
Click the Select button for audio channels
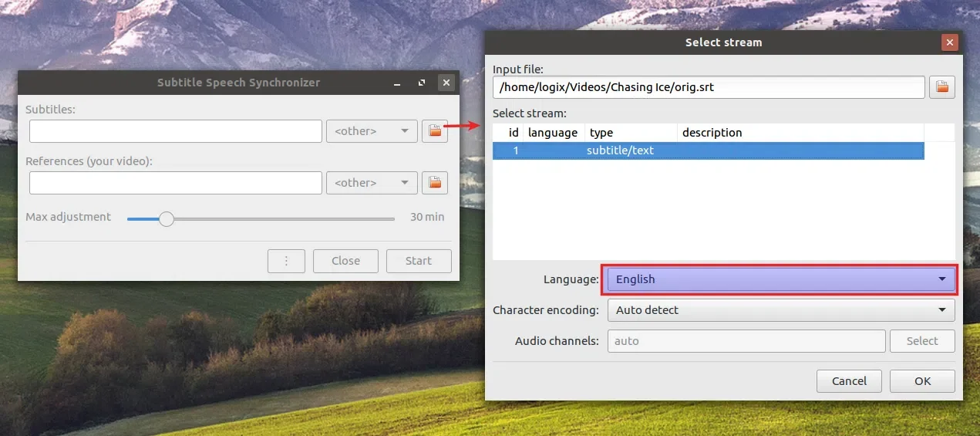pyautogui.click(x=922, y=341)
